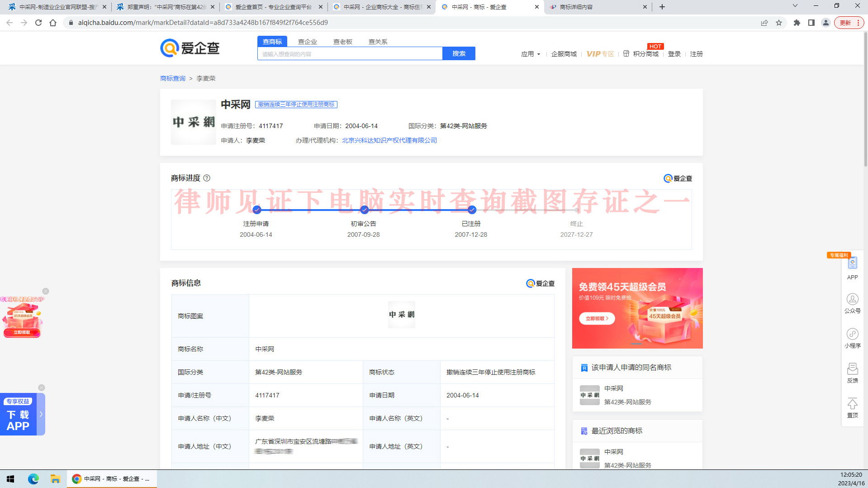This screenshot has height=488, width=868.
Task: Click the blue 搜索 button
Action: point(459,53)
